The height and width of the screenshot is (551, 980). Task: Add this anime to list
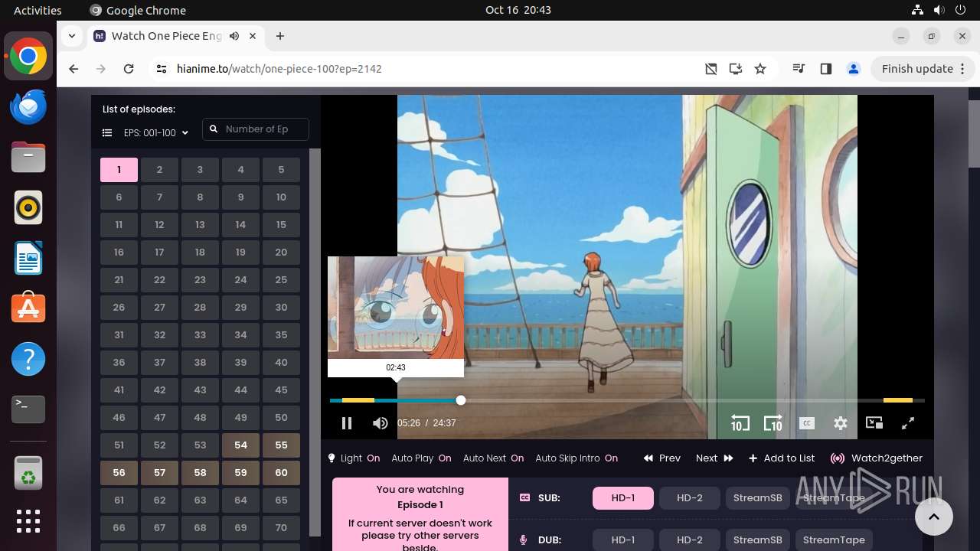tap(782, 458)
